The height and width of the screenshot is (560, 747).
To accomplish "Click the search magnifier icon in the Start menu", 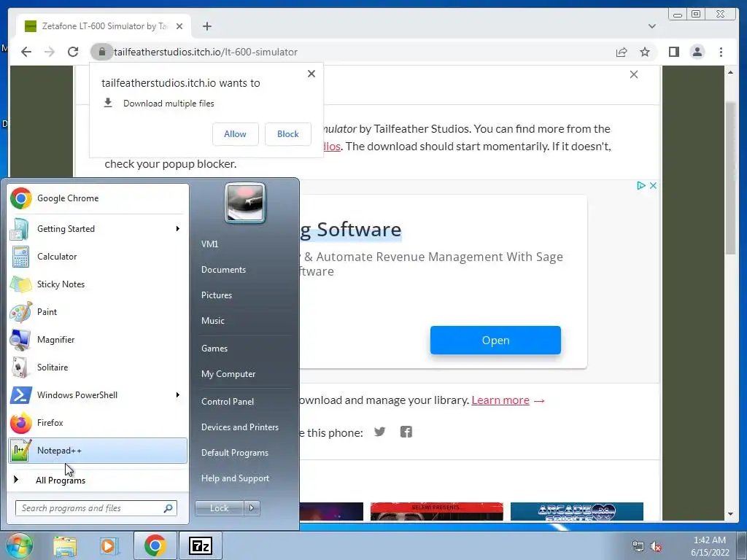I will coord(168,508).
